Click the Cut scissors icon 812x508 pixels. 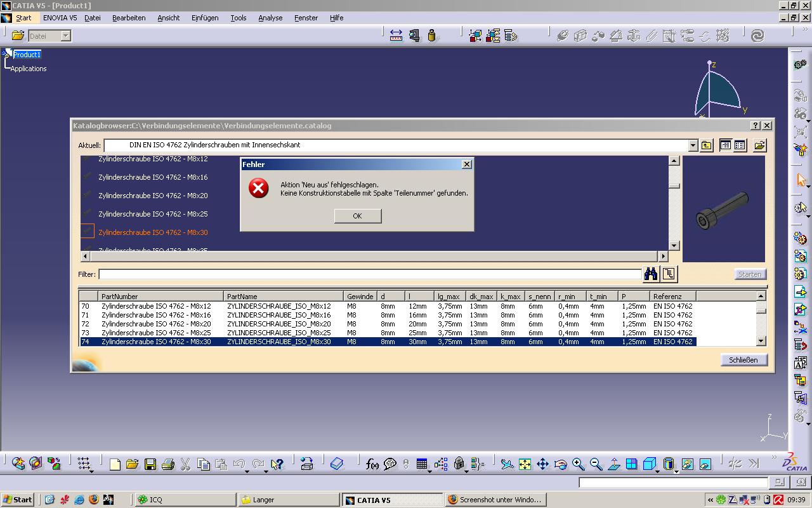[185, 464]
